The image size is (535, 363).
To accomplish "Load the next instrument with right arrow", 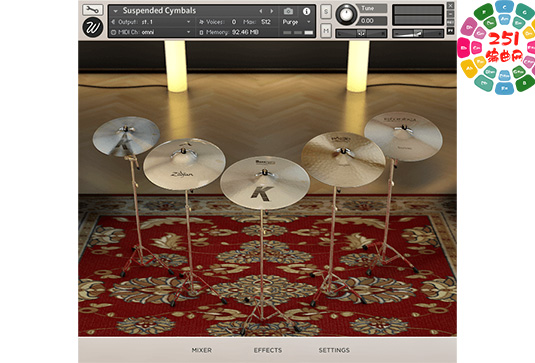I will click(x=272, y=11).
